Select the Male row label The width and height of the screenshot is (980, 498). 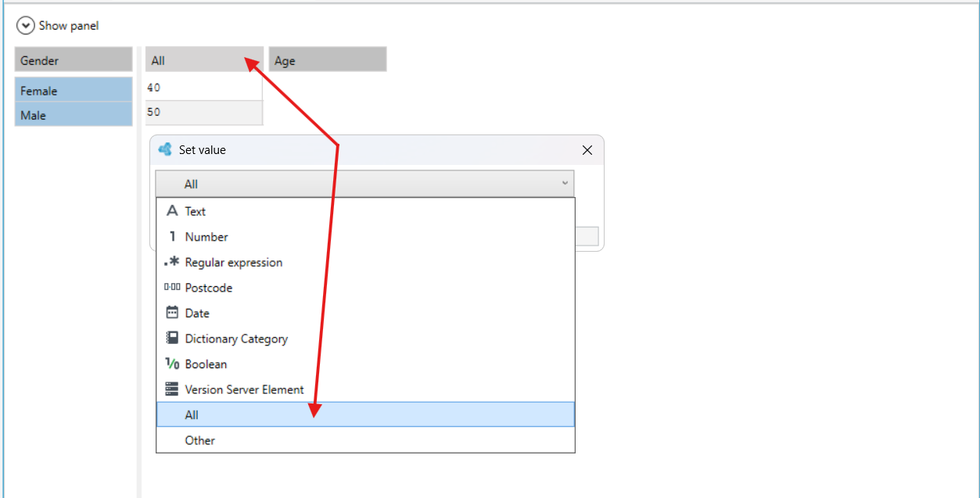click(74, 115)
